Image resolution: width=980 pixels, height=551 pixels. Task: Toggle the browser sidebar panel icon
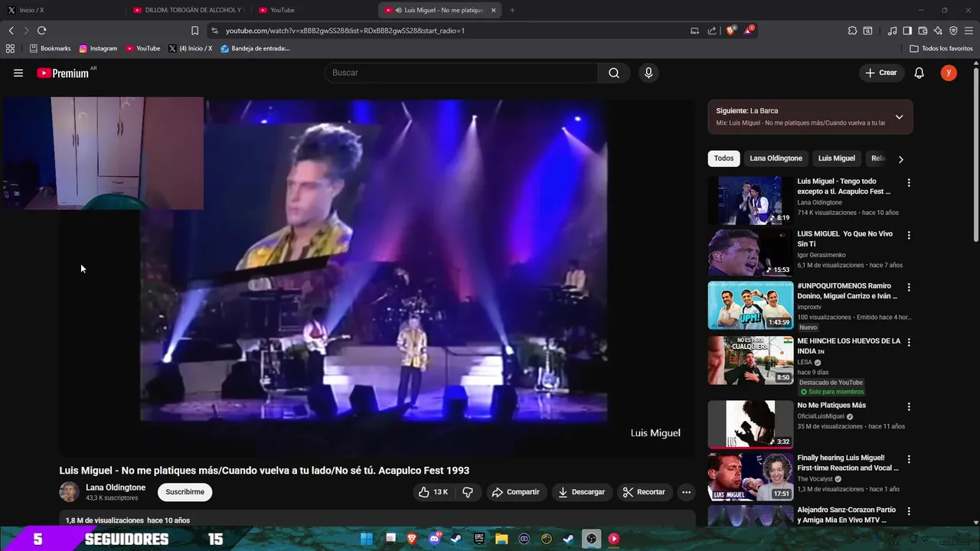[907, 31]
